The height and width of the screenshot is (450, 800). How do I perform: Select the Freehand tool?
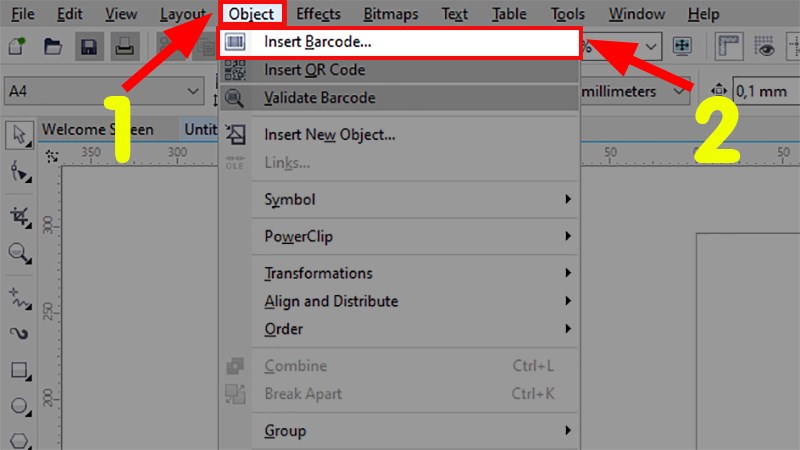pos(19,295)
